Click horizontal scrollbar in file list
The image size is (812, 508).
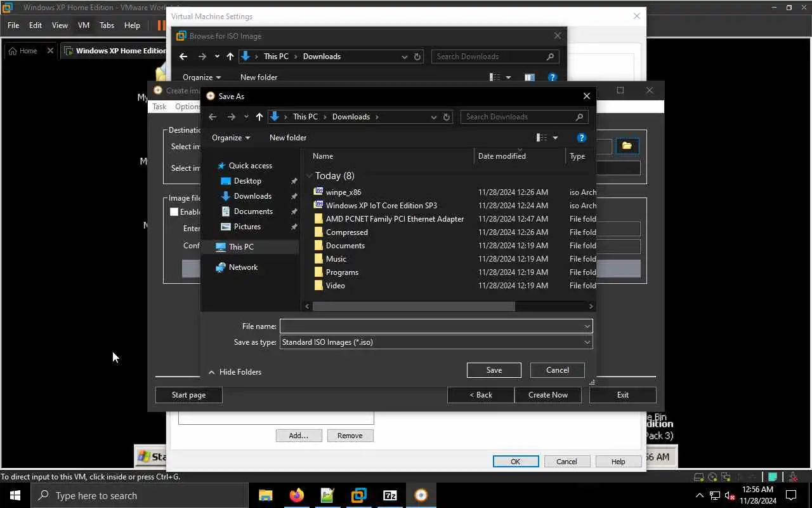[414, 306]
